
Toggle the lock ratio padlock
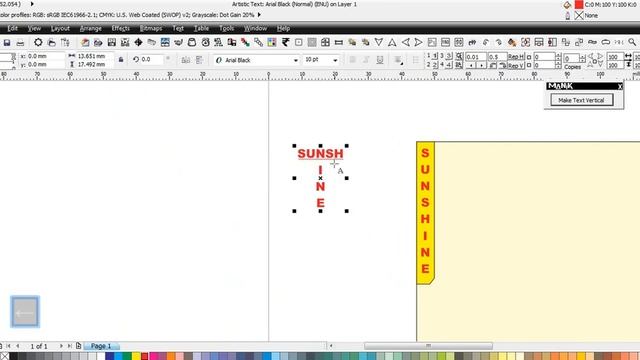click(x=121, y=60)
